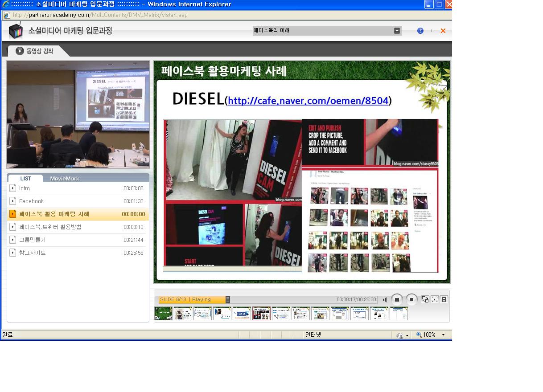Click the lecture video preview

[x=78, y=114]
